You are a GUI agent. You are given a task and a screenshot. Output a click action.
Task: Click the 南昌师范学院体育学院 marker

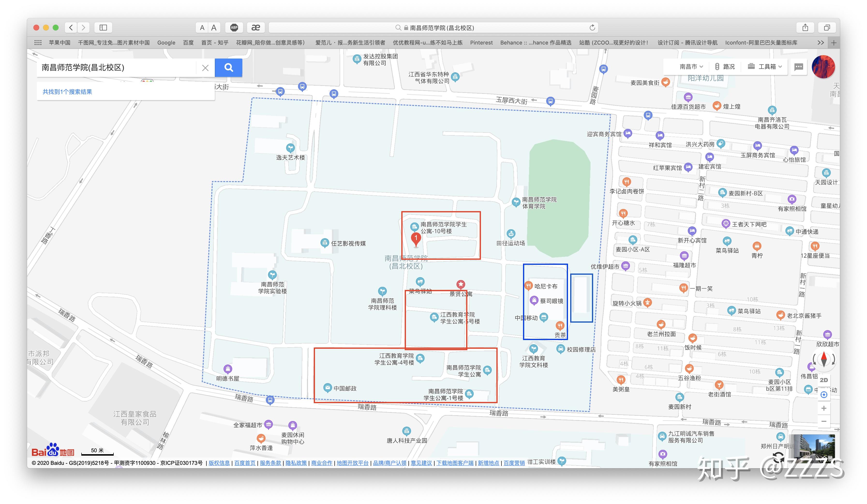point(516,202)
